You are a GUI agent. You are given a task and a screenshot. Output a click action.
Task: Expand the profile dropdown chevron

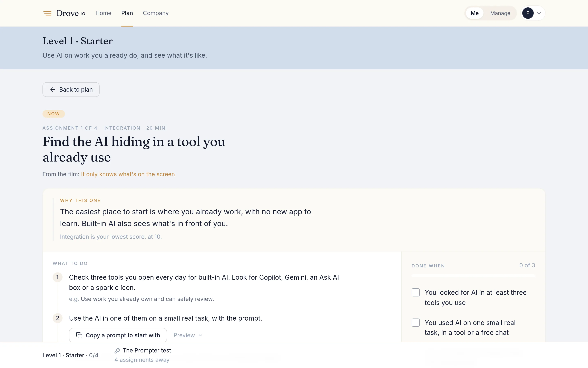coord(539,13)
